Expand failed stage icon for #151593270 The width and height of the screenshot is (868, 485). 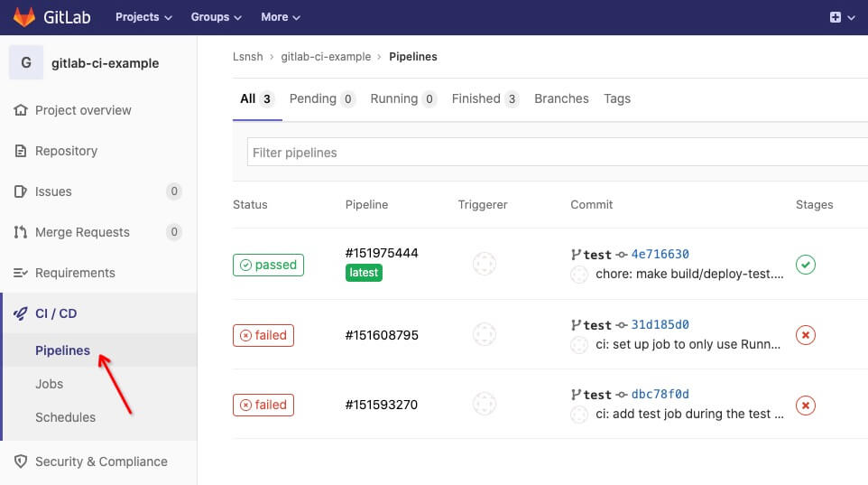806,406
